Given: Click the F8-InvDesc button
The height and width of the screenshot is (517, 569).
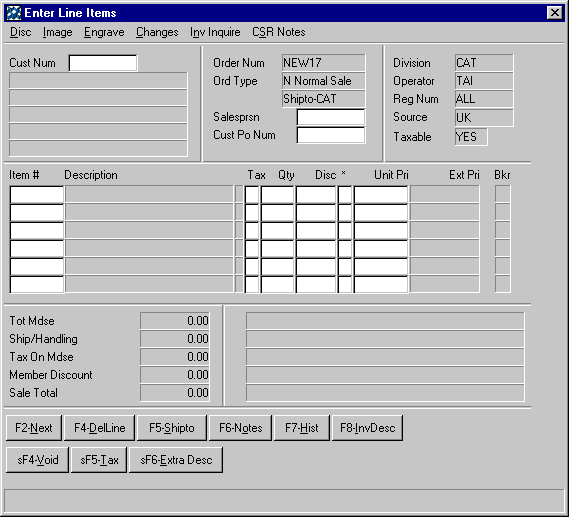Looking at the screenshot, I should tap(367, 428).
